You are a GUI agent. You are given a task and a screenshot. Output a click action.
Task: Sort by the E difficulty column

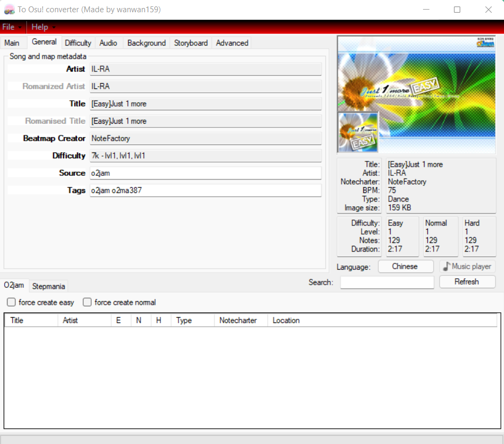[x=121, y=320]
